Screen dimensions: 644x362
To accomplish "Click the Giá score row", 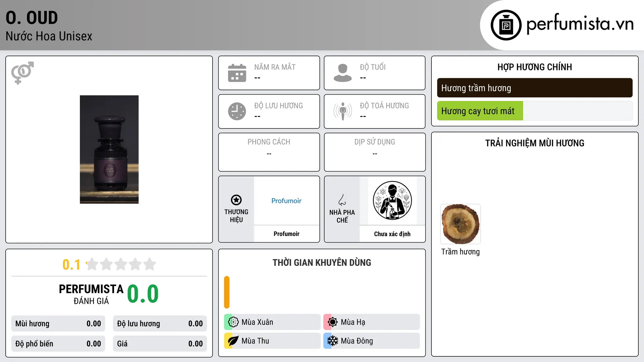I will (160, 344).
